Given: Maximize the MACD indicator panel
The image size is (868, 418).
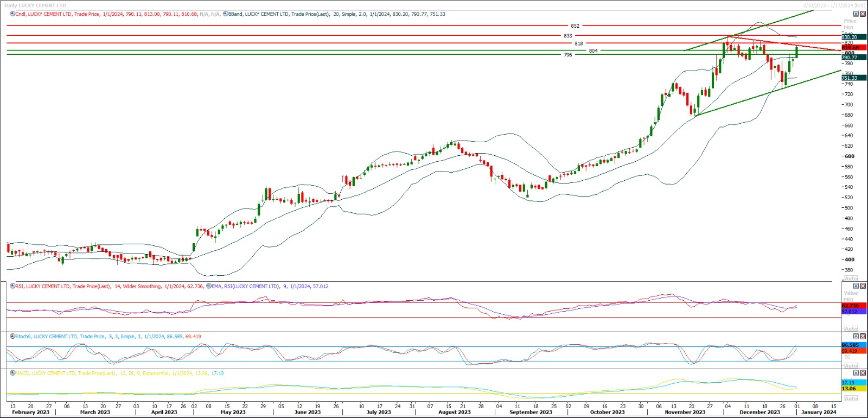Looking at the screenshot, I should (x=856, y=373).
